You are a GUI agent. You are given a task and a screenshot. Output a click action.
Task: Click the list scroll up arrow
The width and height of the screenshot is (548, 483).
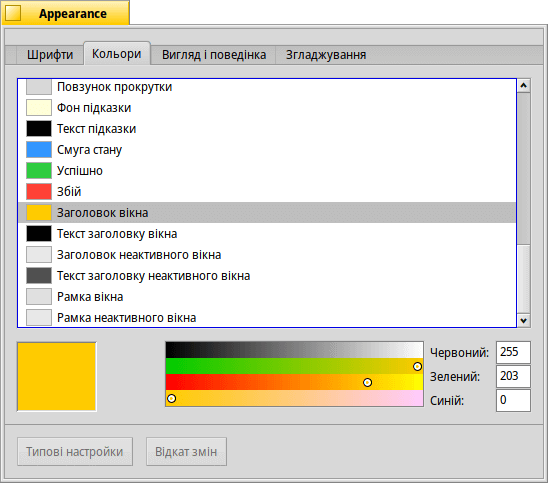click(x=524, y=85)
